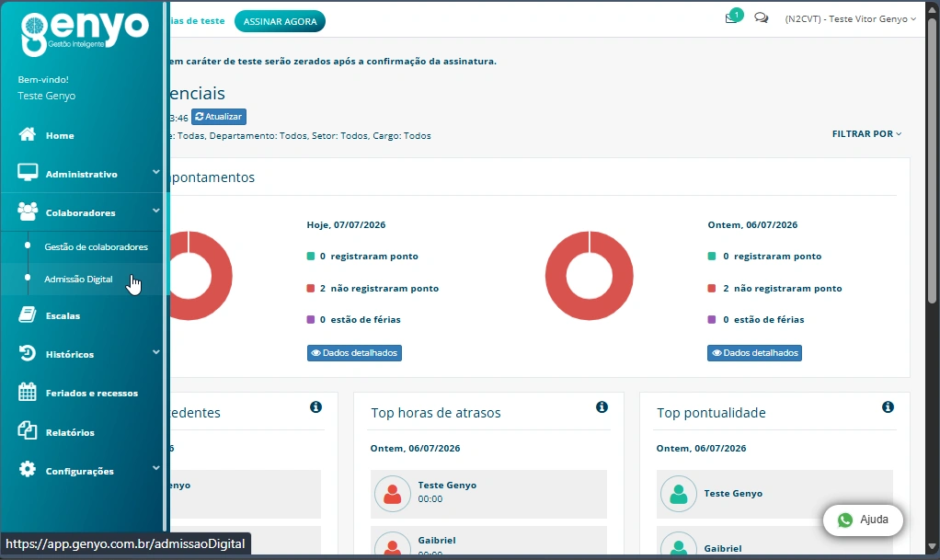Open the Escalas book icon
Image resolution: width=940 pixels, height=560 pixels.
pyautogui.click(x=27, y=314)
